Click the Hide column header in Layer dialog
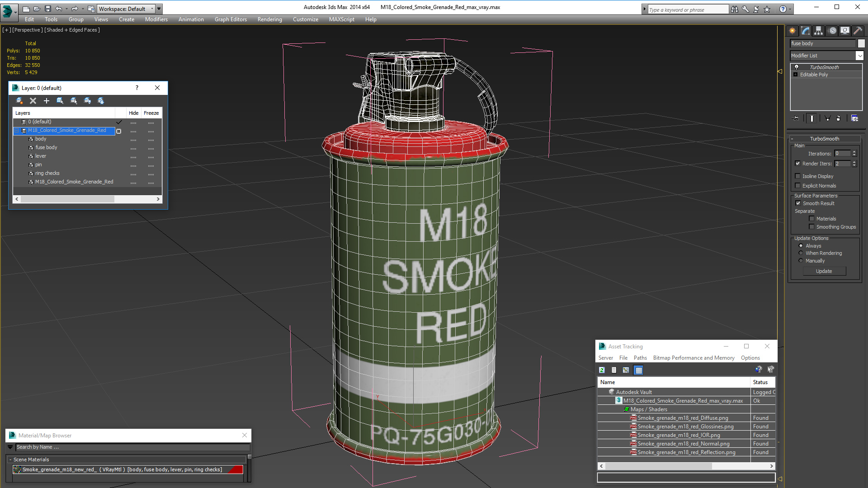Image resolution: width=868 pixels, height=488 pixels. point(134,113)
